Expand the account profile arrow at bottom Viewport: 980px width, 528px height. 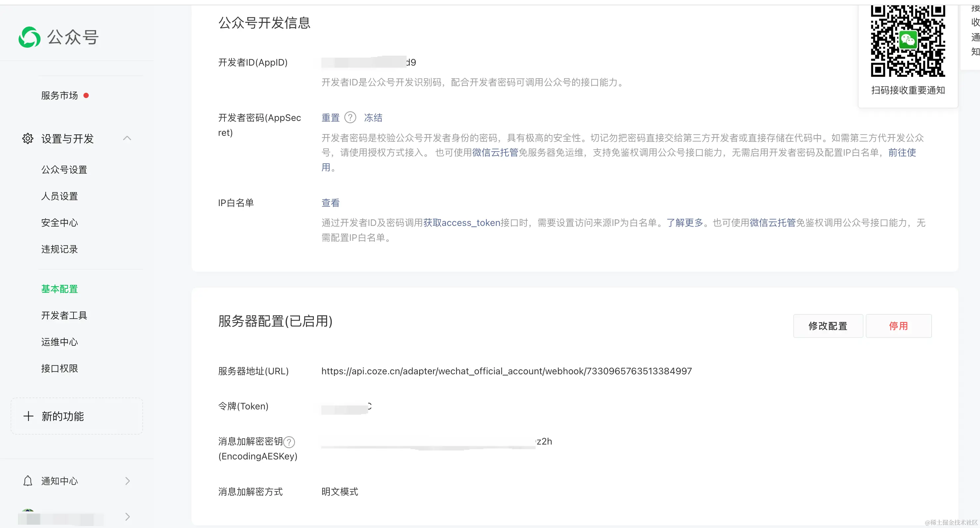click(x=127, y=517)
